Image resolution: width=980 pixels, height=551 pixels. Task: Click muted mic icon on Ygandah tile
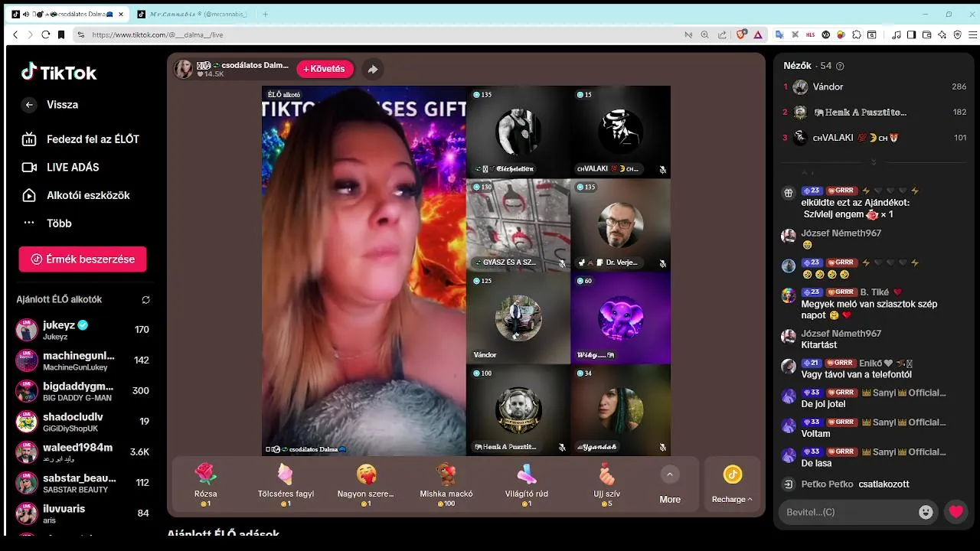pyautogui.click(x=663, y=448)
